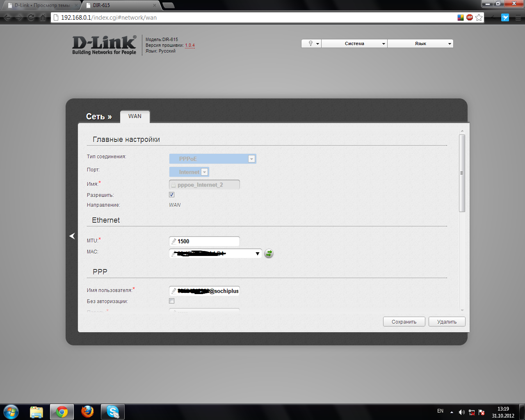Click the Show desktop button
525x420 pixels.
(x=522, y=412)
